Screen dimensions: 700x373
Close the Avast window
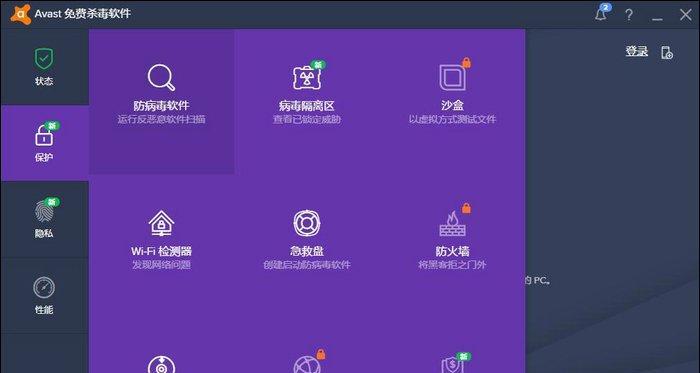click(685, 15)
